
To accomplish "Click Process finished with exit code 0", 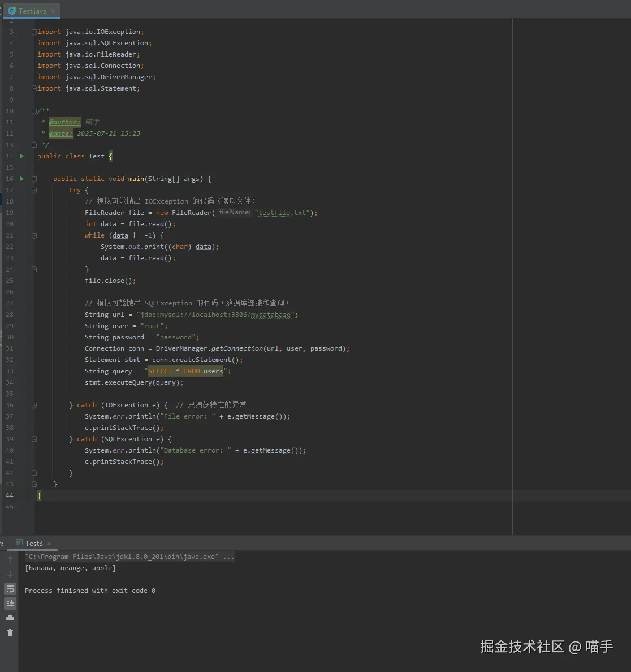I will 90,591.
